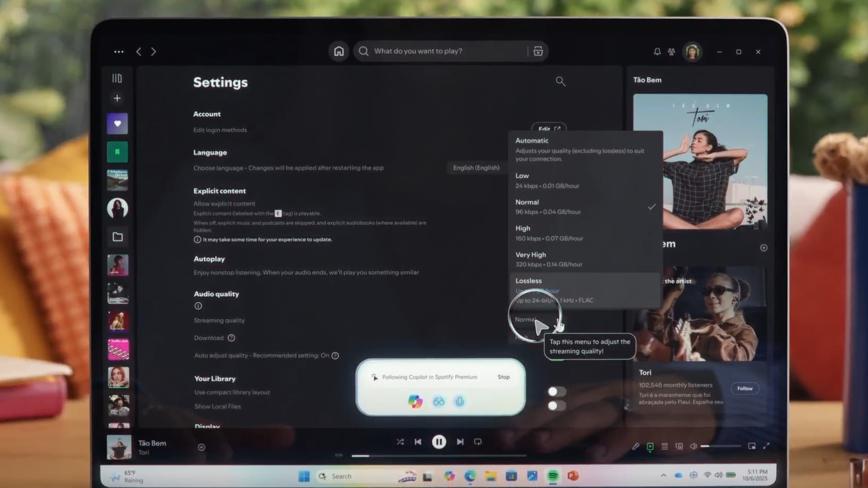
Task: Follow the artist Tori
Action: coord(745,389)
